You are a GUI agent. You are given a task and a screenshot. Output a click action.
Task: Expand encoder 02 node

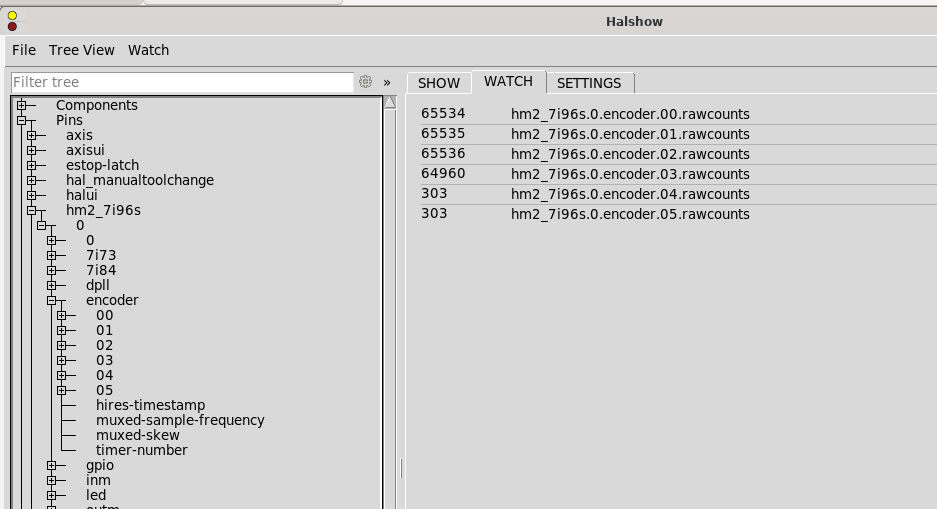point(62,345)
